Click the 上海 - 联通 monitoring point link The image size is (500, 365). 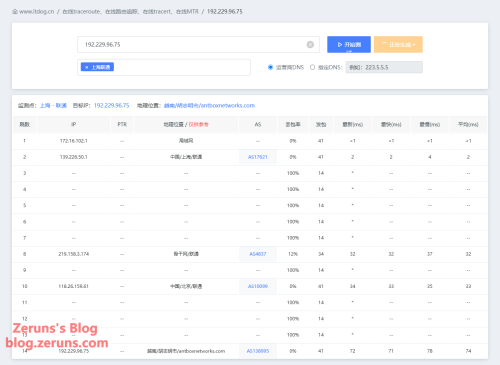(53, 106)
